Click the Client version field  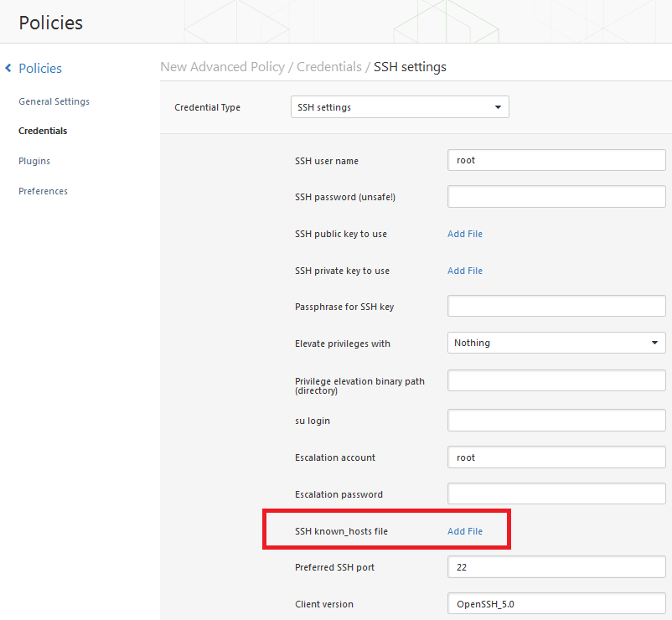(x=556, y=604)
